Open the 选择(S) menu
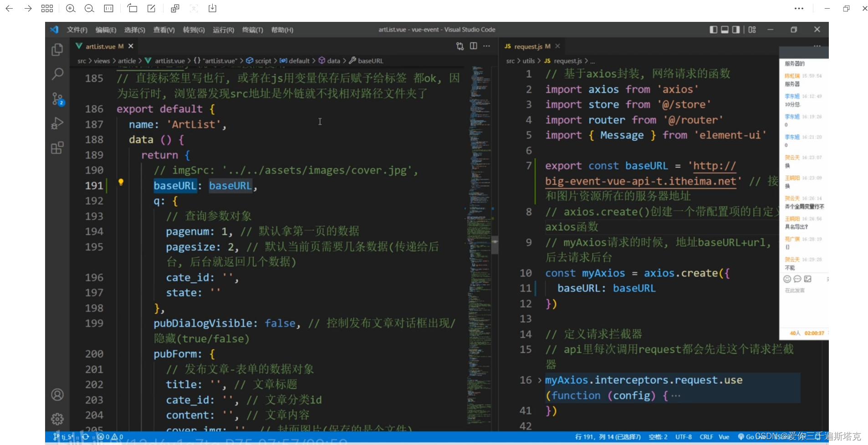868x445 pixels. [x=134, y=30]
